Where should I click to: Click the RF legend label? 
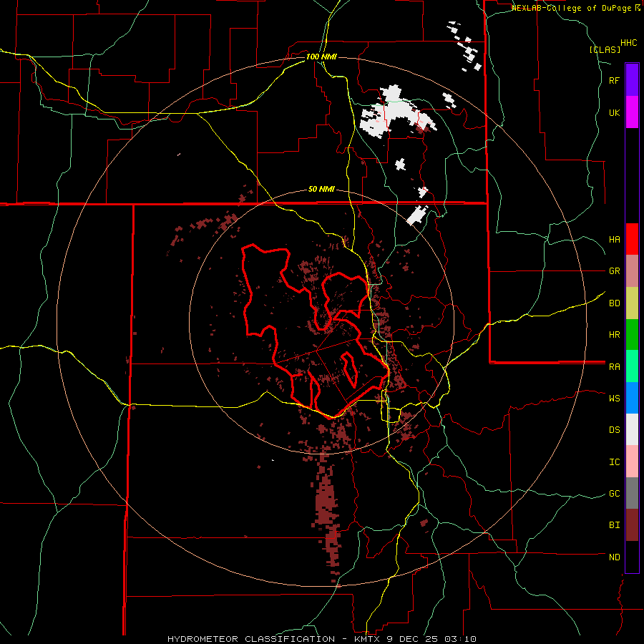pyautogui.click(x=614, y=81)
